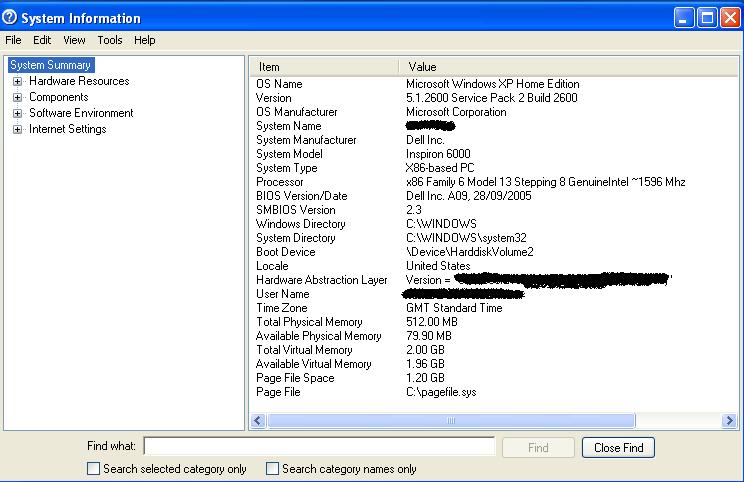Click the Close Find button

pyautogui.click(x=618, y=447)
